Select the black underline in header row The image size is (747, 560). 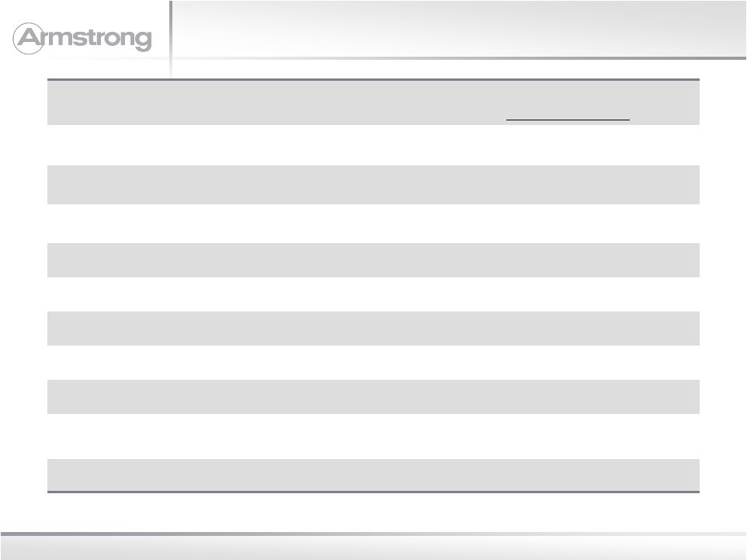(568, 120)
